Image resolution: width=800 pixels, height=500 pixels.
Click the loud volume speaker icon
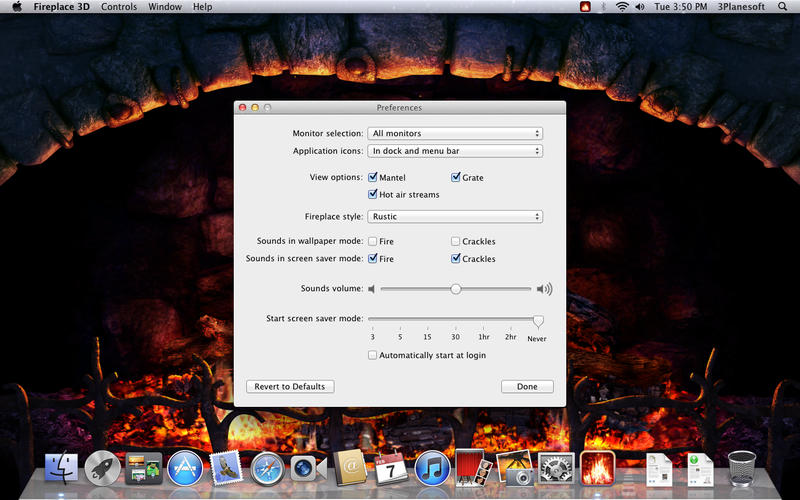click(544, 289)
